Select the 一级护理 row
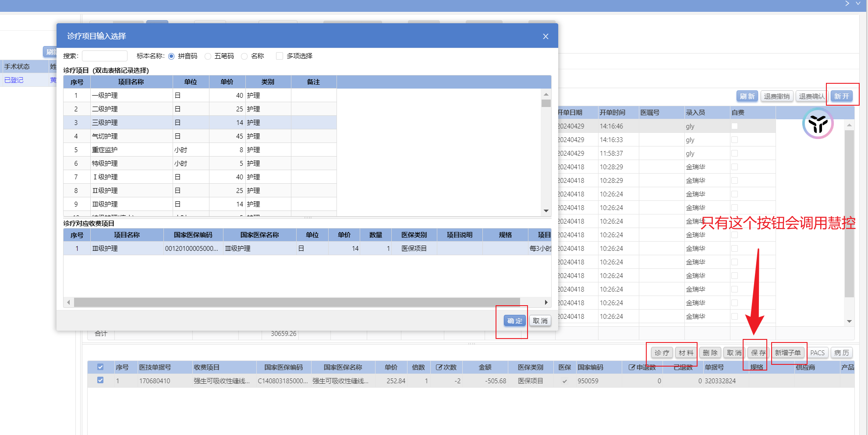Screen dimensions: 868x435 (x=200, y=96)
